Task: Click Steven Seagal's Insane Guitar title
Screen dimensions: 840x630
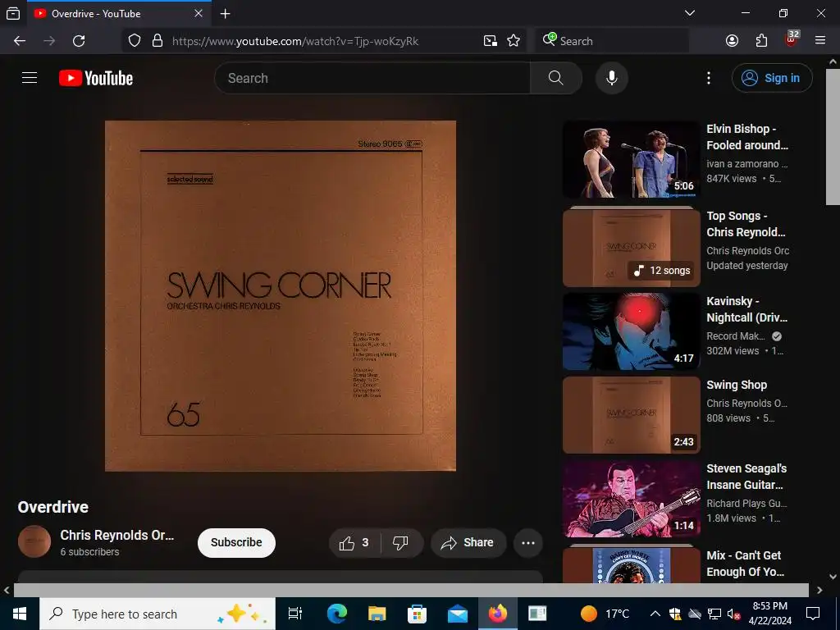Action: (746, 477)
